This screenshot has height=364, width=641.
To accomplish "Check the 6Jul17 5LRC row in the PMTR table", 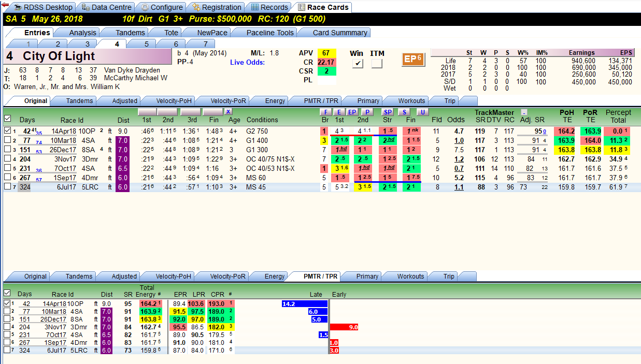I will click(7, 350).
